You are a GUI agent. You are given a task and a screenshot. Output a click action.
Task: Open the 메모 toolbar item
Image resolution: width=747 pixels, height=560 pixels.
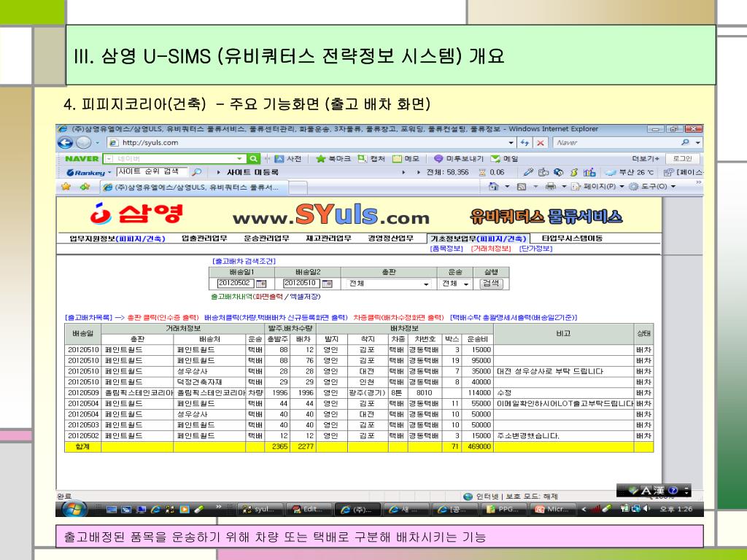point(406,158)
